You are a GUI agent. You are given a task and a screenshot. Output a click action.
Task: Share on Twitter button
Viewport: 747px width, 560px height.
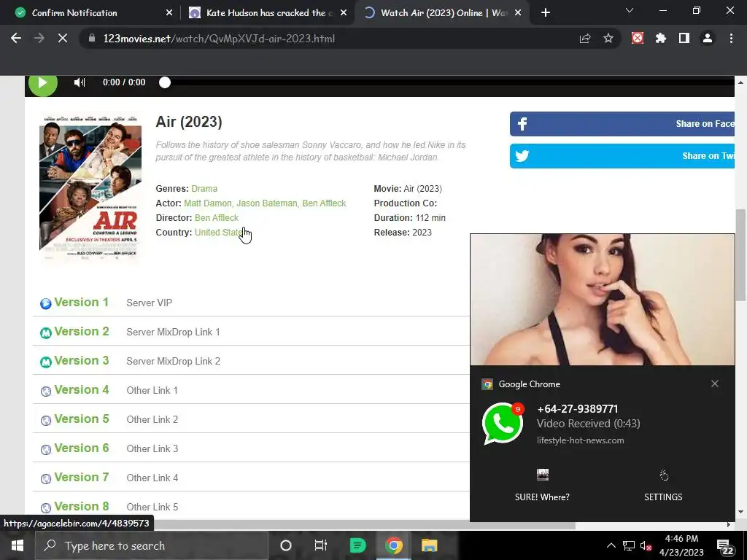(622, 156)
